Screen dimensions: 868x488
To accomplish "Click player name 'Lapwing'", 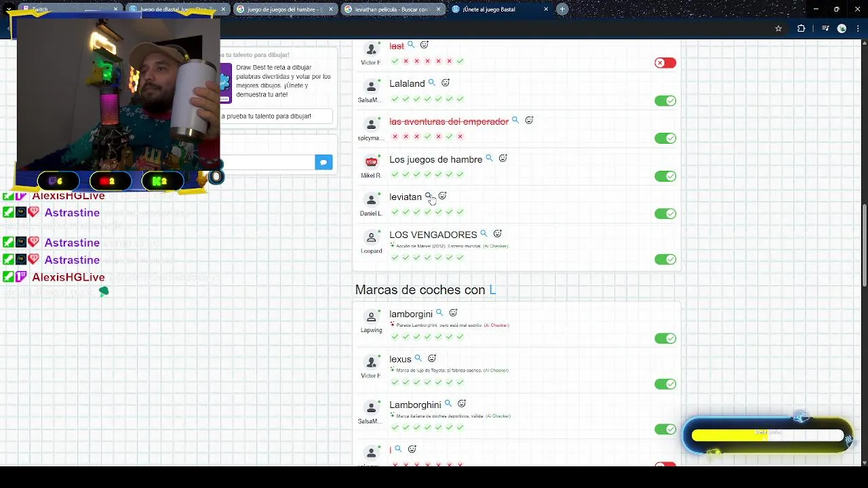I will point(371,331).
